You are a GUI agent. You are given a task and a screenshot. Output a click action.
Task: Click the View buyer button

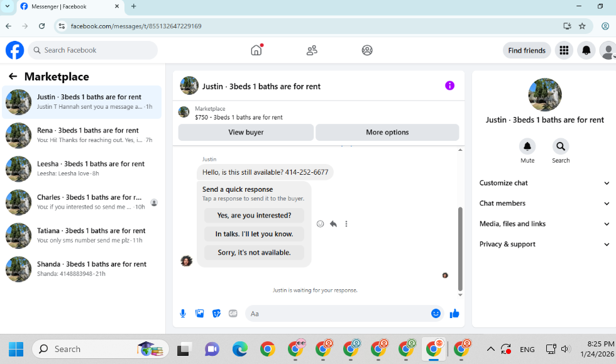point(246,132)
